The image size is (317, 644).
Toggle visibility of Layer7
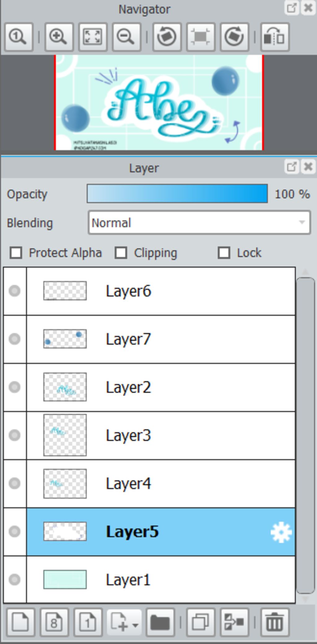coord(15,339)
